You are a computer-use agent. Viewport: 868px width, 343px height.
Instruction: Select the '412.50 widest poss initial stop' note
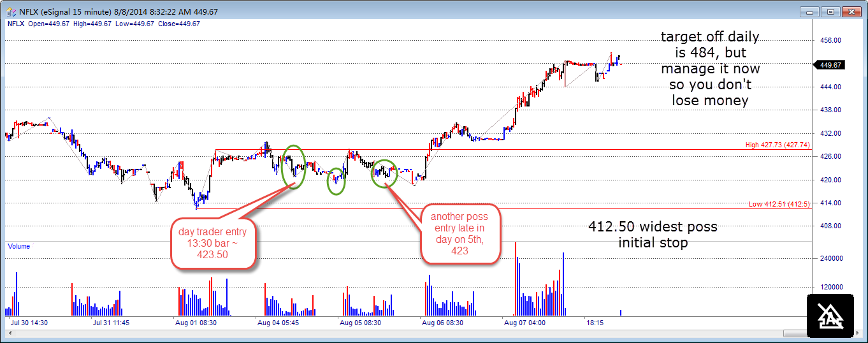point(653,235)
